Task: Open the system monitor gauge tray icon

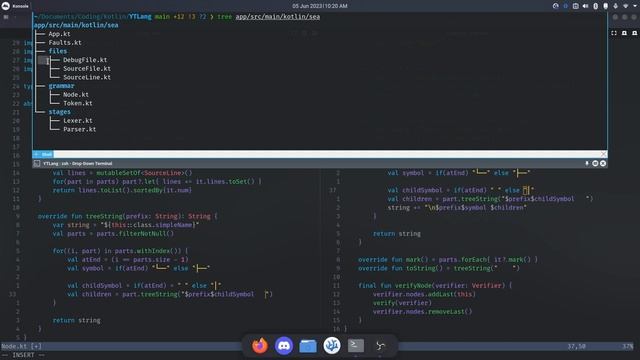Action: tap(556, 6)
